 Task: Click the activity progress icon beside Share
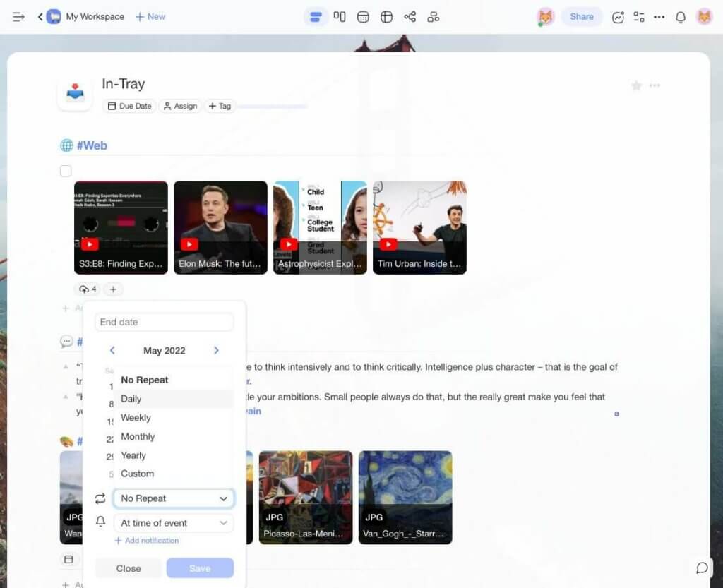coord(618,17)
